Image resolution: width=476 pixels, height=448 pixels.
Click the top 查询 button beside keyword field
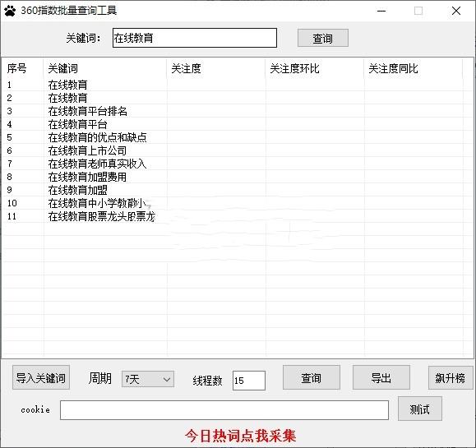pyautogui.click(x=323, y=38)
